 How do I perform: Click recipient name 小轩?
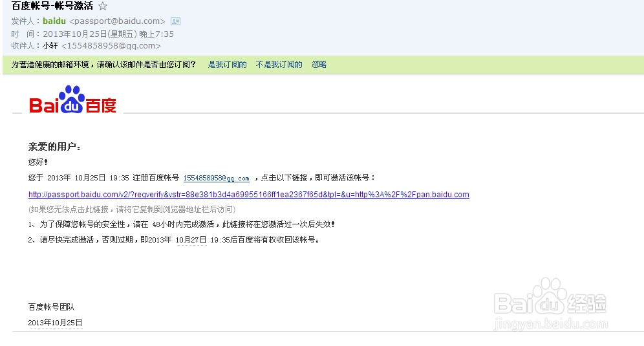50,46
